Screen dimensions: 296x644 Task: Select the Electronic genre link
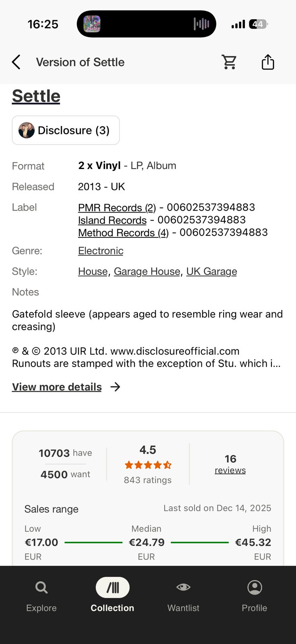(x=101, y=251)
